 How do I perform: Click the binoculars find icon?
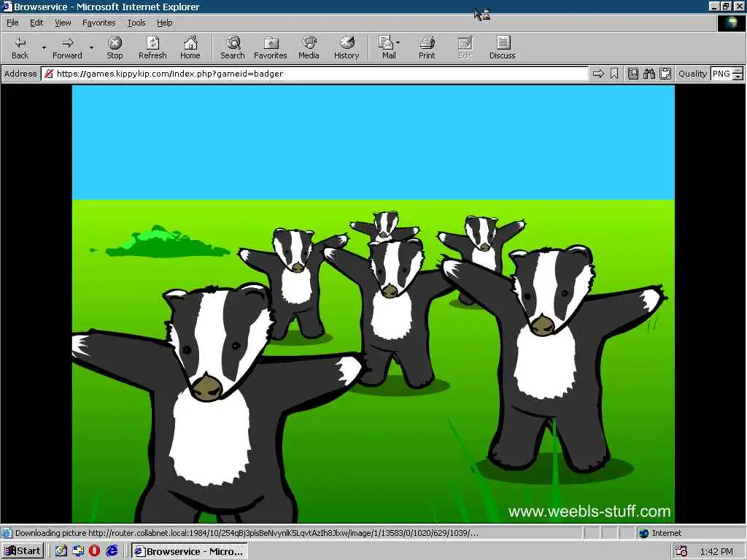649,74
